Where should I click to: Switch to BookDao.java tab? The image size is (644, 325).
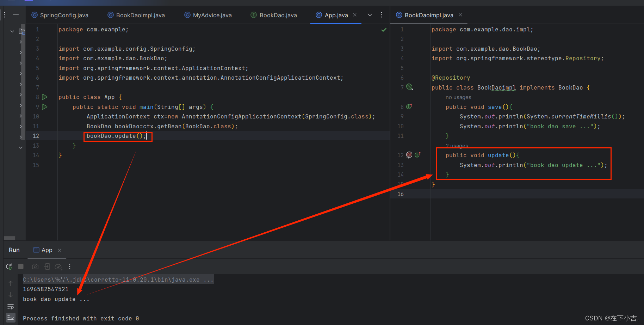(x=274, y=15)
